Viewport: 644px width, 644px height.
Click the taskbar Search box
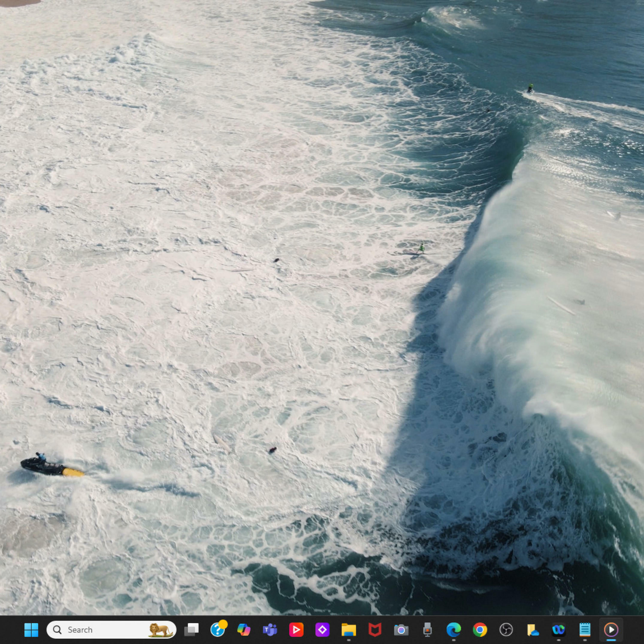pyautogui.click(x=97, y=630)
